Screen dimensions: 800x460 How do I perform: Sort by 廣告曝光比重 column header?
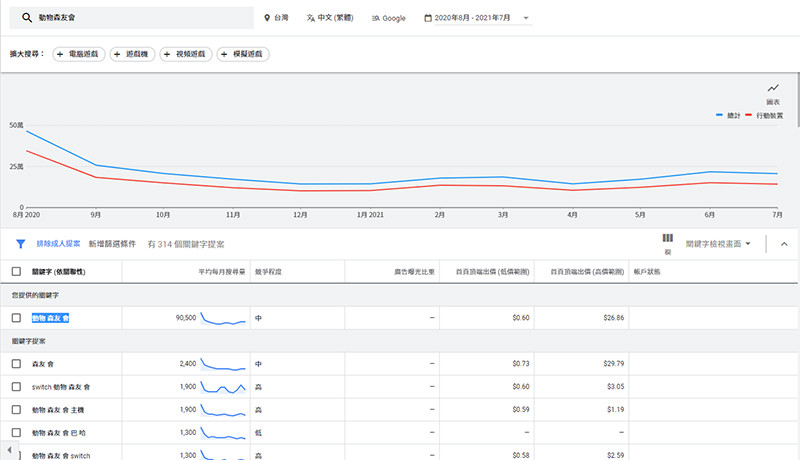pos(414,272)
